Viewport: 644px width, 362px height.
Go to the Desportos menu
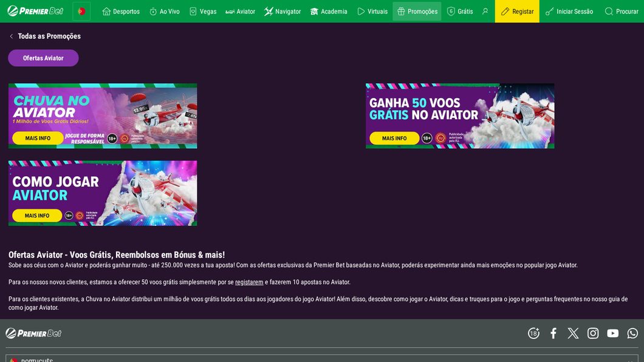tap(121, 12)
